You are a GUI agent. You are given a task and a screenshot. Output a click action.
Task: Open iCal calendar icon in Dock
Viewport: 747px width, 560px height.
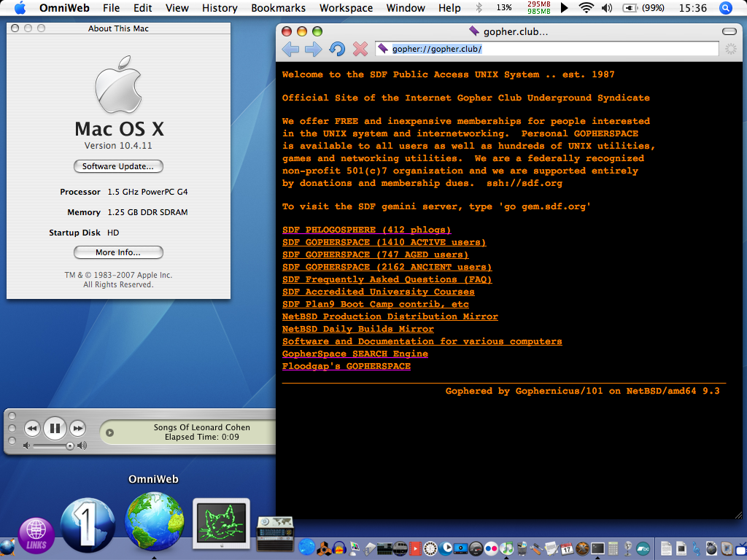(x=566, y=548)
